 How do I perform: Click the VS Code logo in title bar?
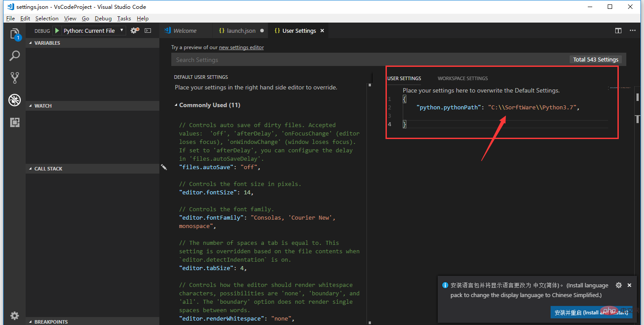click(11, 7)
